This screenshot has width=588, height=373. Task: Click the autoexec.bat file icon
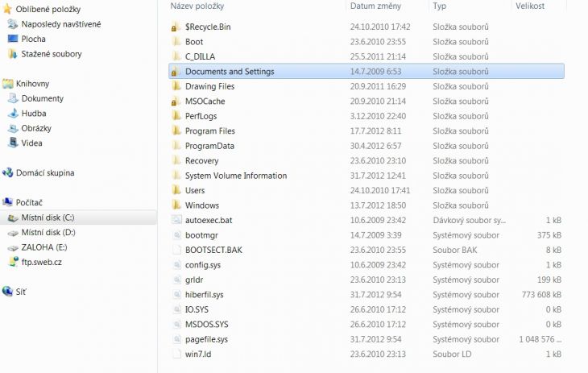tap(176, 220)
